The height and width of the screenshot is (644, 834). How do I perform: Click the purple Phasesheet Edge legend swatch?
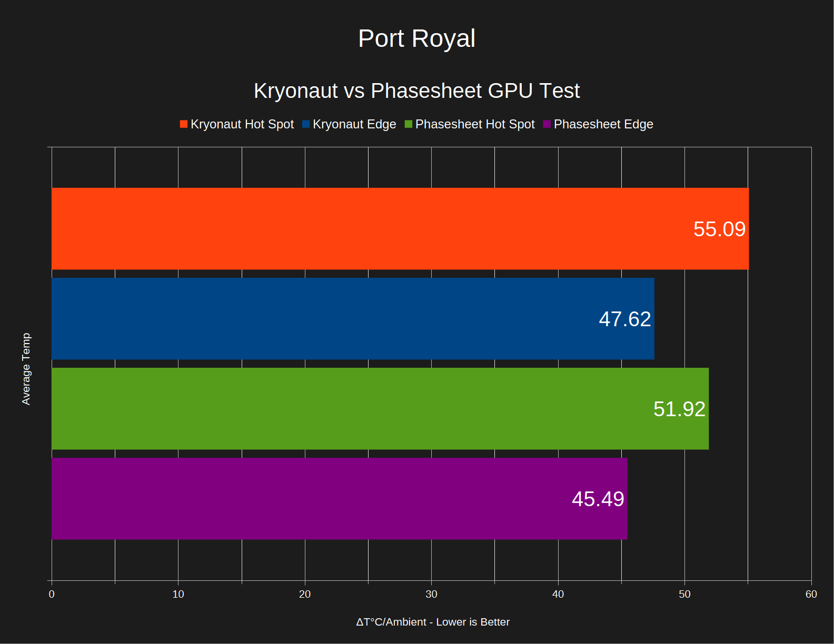(x=547, y=124)
